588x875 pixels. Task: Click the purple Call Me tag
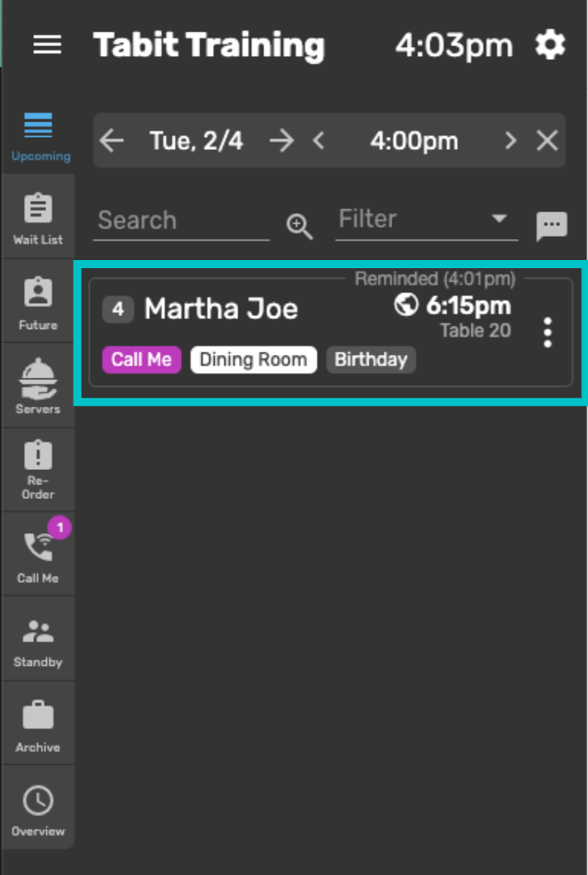[x=142, y=360]
